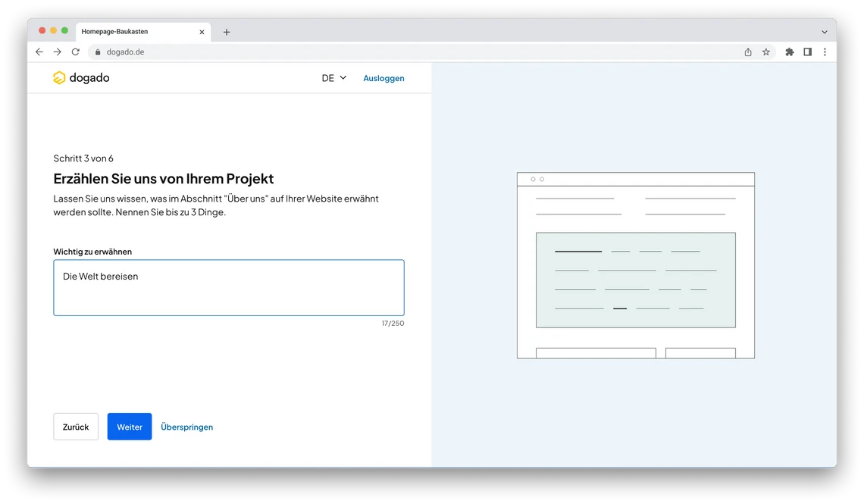Screen dimensions: 864x504
Task: Expand the chevron at the tab bar's right edge
Action: pyautogui.click(x=824, y=31)
